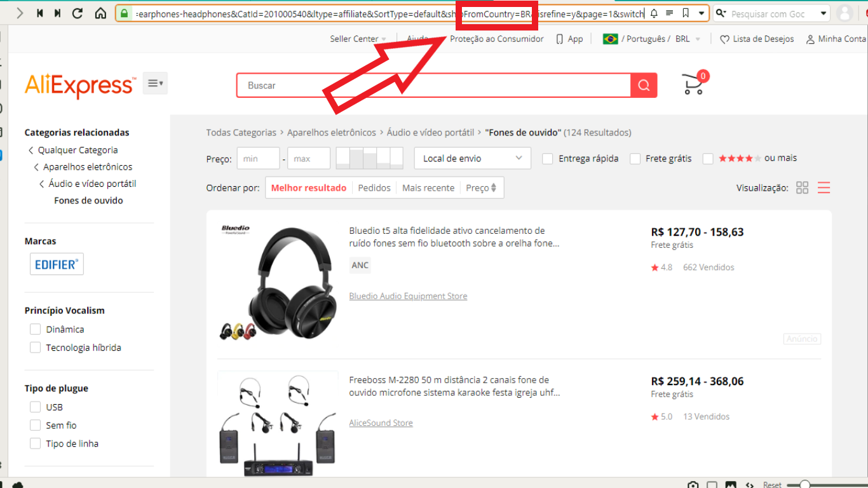The image size is (868, 488).
Task: Click the EDIFIER brand logo
Action: [x=57, y=264]
